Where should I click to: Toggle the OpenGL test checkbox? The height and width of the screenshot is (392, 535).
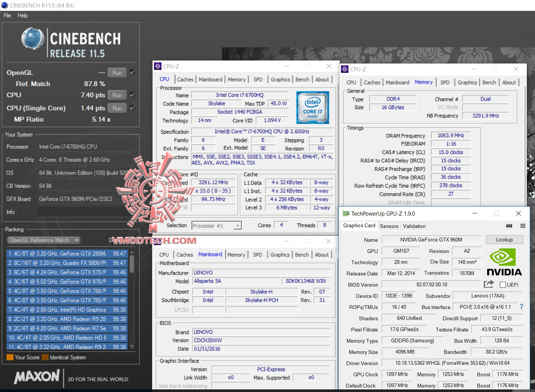pos(132,72)
